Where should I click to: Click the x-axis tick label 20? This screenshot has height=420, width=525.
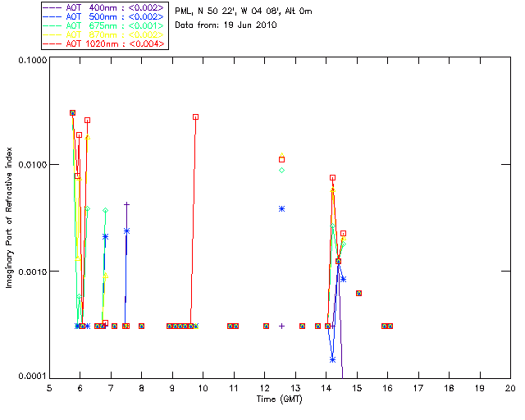pos(510,388)
